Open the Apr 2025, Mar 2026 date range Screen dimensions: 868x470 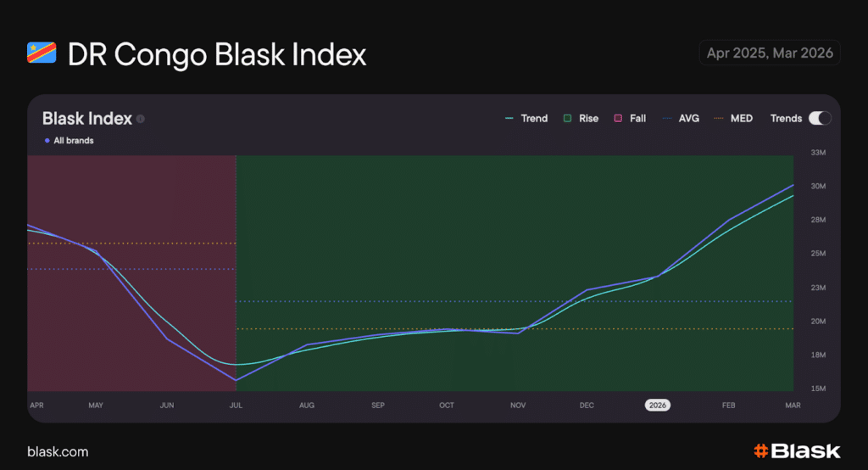point(770,53)
